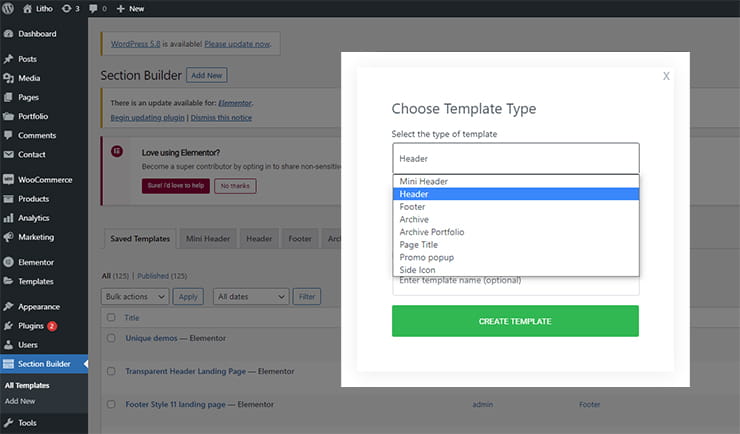The image size is (740, 434).
Task: Open Plugins icon in sidebar
Action: (x=9, y=326)
